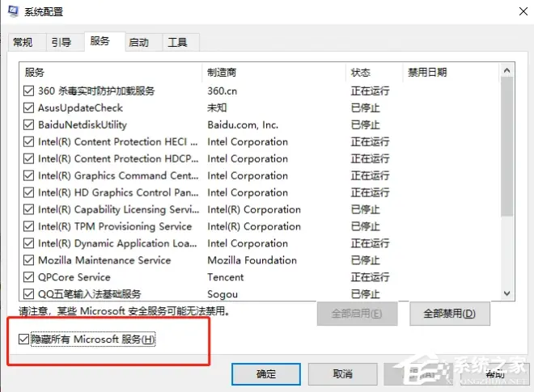Viewport: 534px width, 392px height.
Task: Sort by the 制造商 column header
Action: [x=273, y=72]
